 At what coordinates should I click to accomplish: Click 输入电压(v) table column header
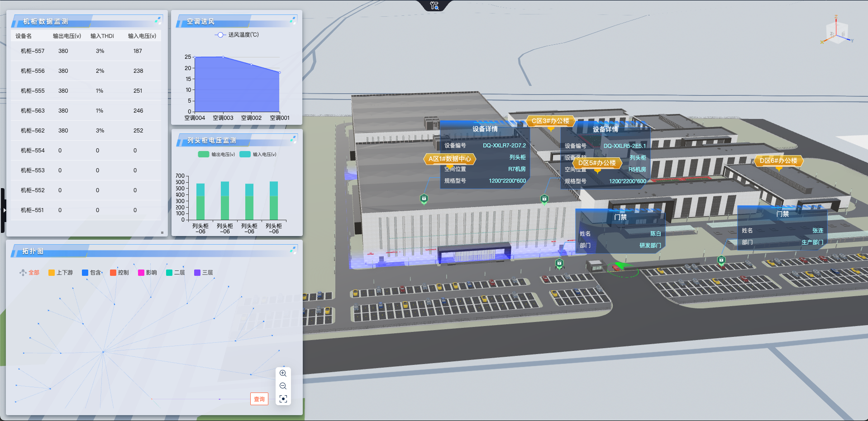[142, 36]
